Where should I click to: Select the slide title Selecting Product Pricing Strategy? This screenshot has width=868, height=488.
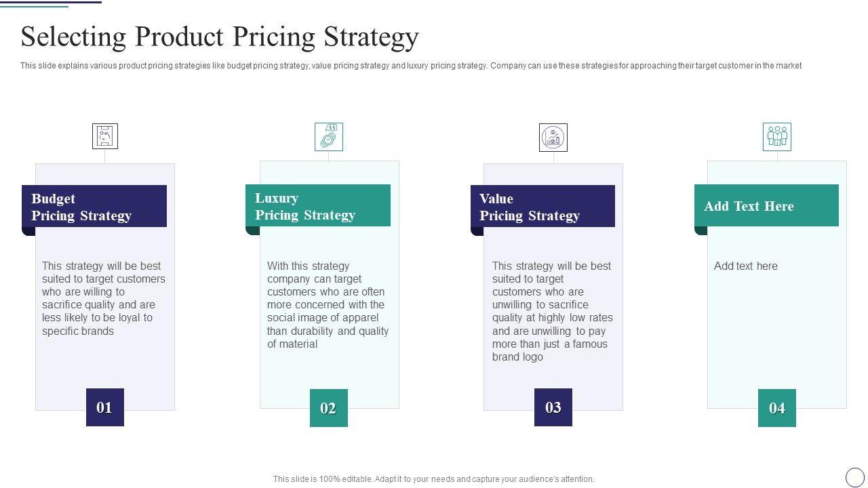tap(220, 37)
